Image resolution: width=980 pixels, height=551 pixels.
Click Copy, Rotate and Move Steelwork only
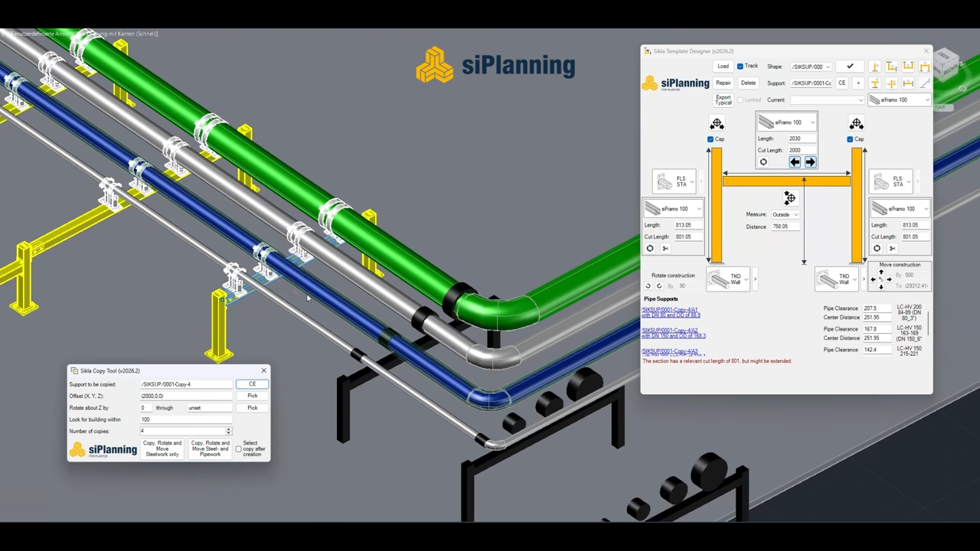point(162,448)
